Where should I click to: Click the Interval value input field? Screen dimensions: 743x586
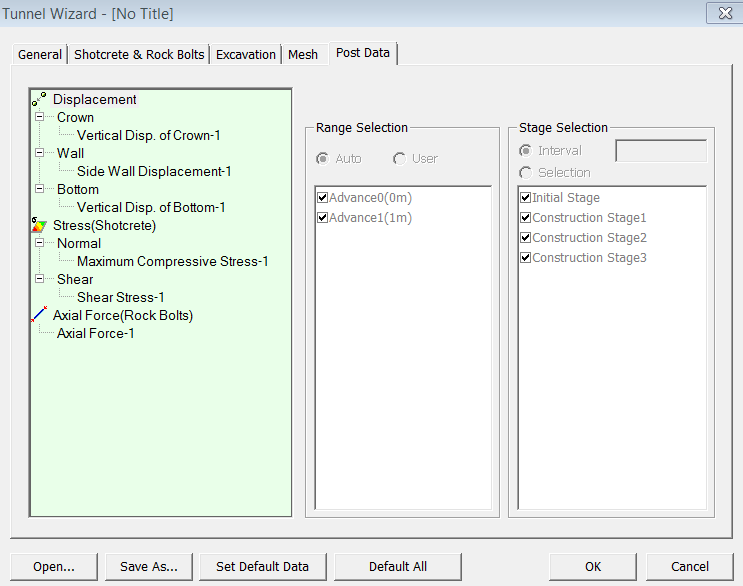tap(660, 151)
